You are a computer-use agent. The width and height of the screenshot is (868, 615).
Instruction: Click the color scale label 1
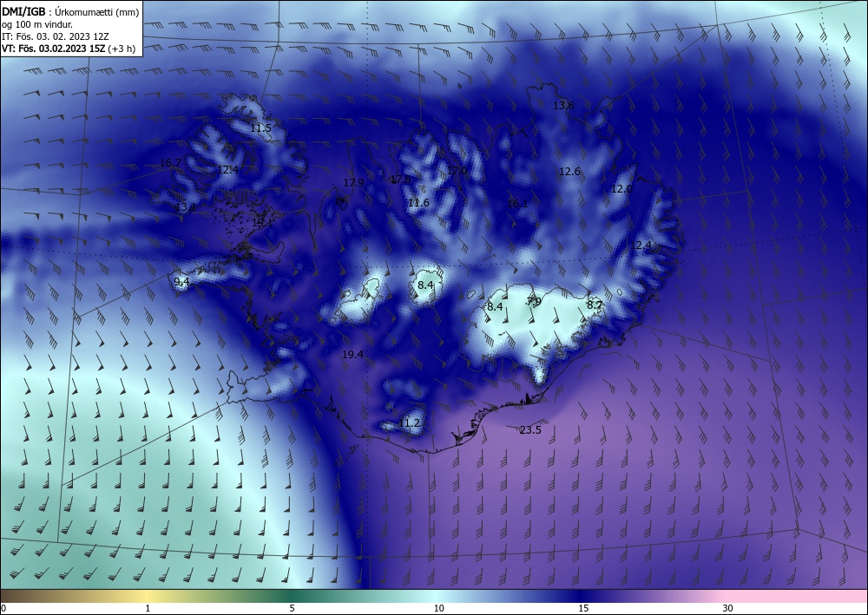pyautogui.click(x=148, y=608)
